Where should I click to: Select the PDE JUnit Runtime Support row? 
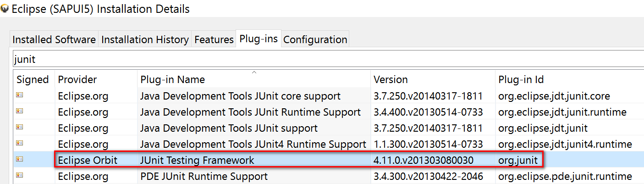pyautogui.click(x=329, y=176)
